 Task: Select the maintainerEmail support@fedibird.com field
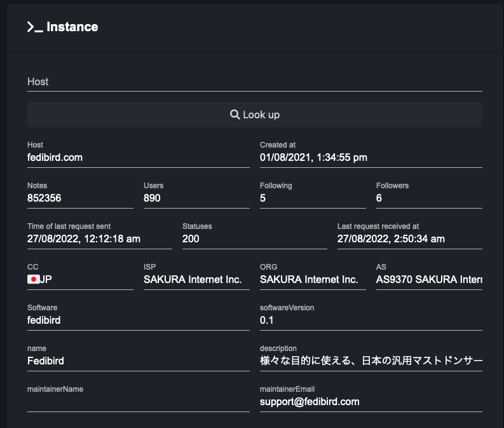[371, 401]
